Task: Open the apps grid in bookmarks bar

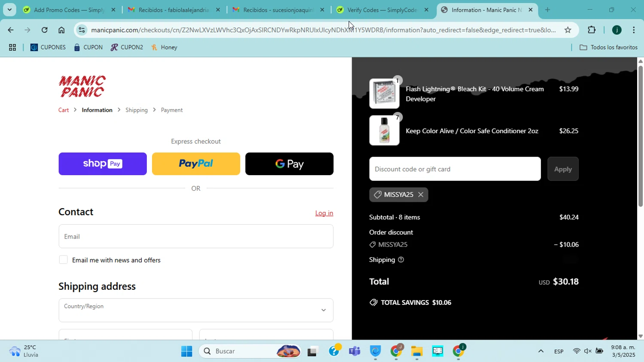Action: tap(12, 48)
